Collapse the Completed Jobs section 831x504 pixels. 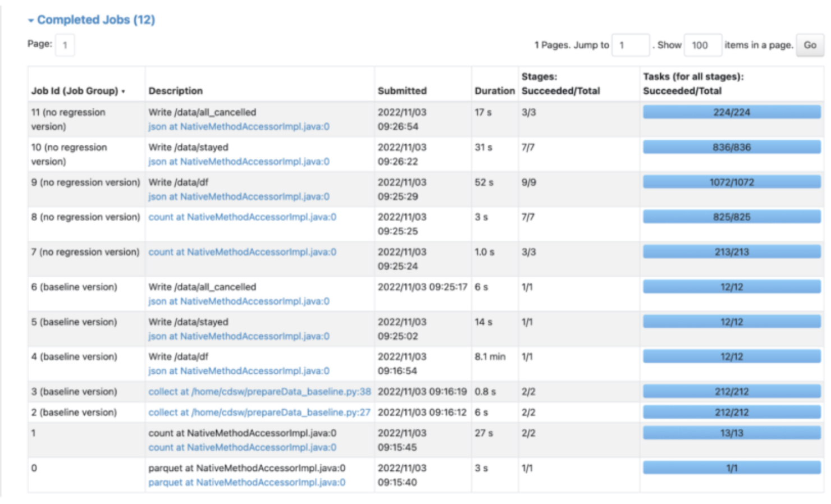pos(91,20)
